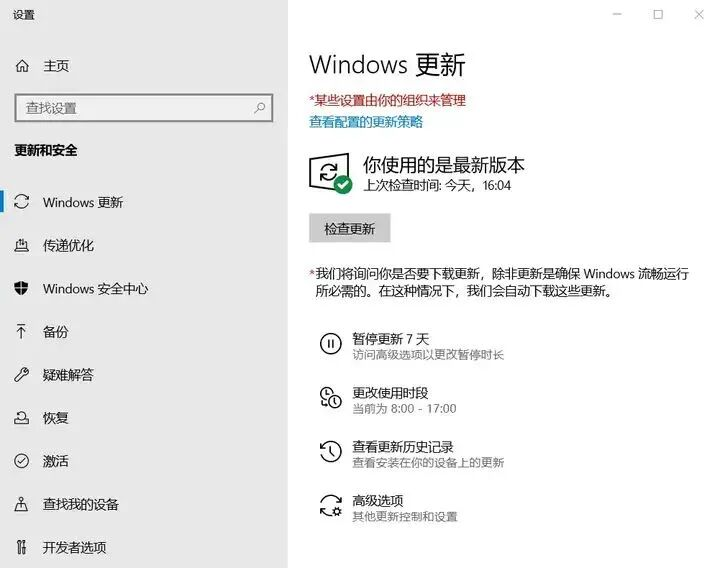The image size is (720, 568).
Task: Minimize the 设置 window
Action: [x=617, y=14]
